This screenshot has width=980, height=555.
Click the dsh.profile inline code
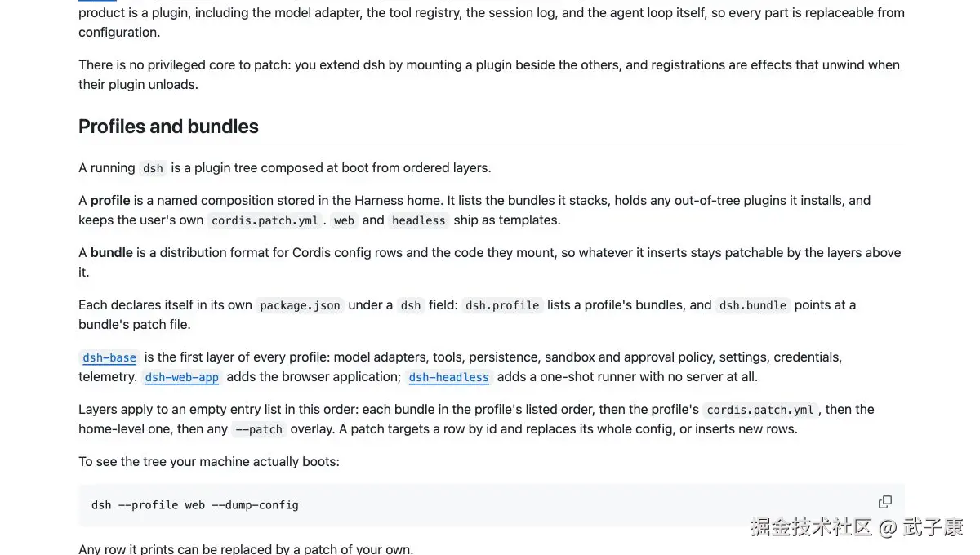(x=502, y=305)
